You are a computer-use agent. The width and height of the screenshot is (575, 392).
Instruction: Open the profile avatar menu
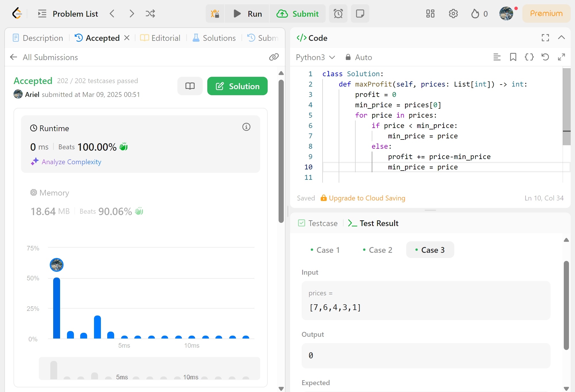506,14
